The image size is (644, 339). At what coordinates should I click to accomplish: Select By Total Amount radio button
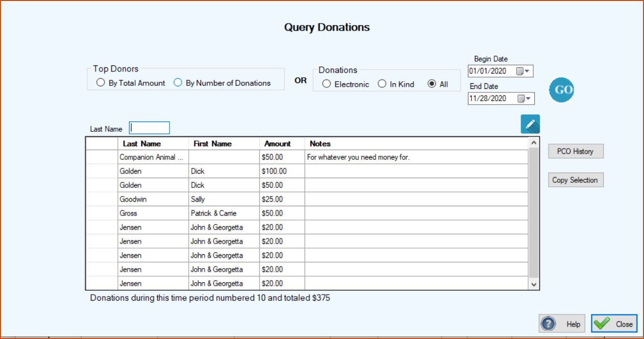click(x=131, y=83)
